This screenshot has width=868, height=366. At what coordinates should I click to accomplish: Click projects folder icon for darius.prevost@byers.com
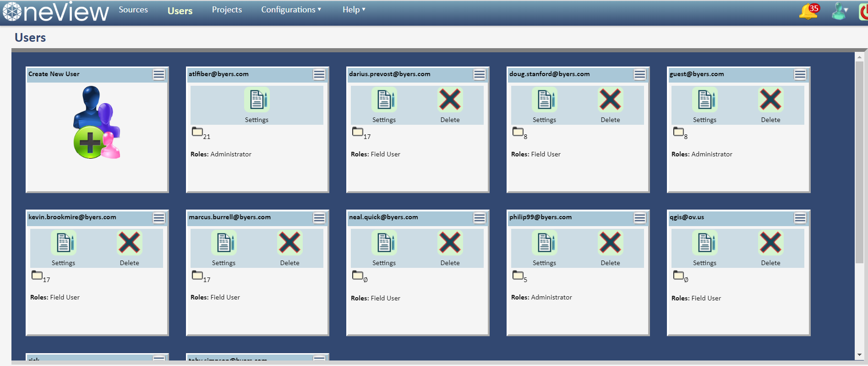[x=357, y=132]
